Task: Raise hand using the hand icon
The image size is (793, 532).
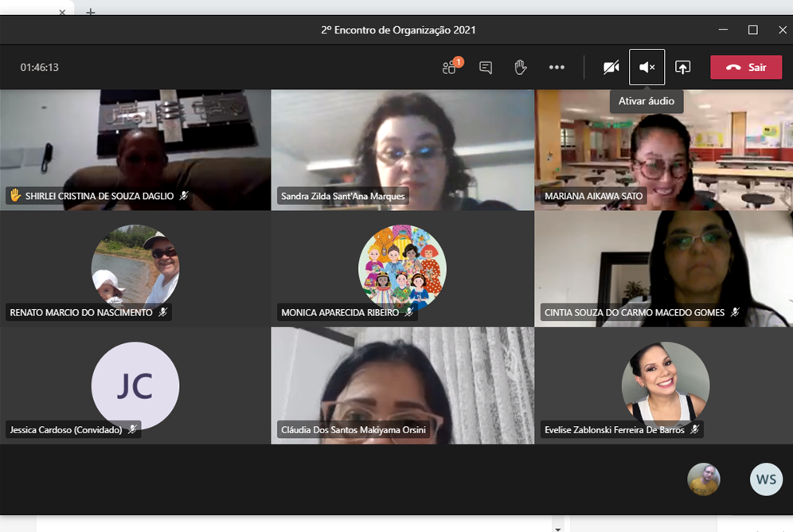Action: pos(521,67)
